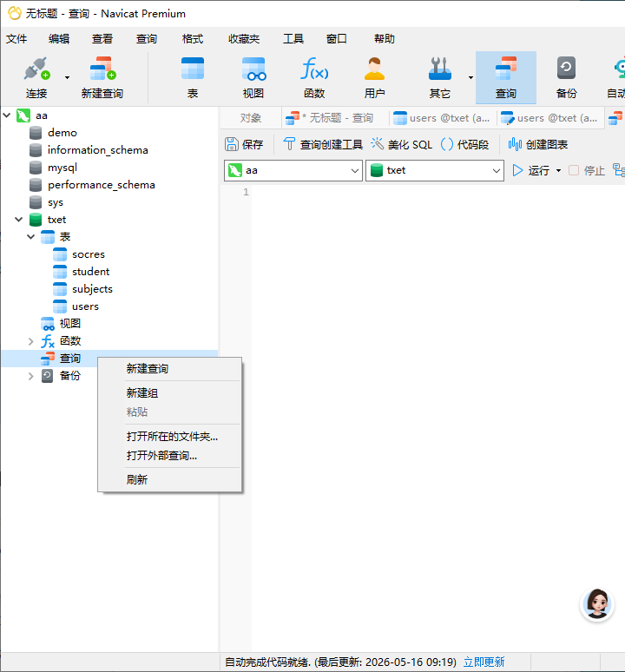The image size is (625, 672).
Task: Select the socres table
Action: coord(89,254)
